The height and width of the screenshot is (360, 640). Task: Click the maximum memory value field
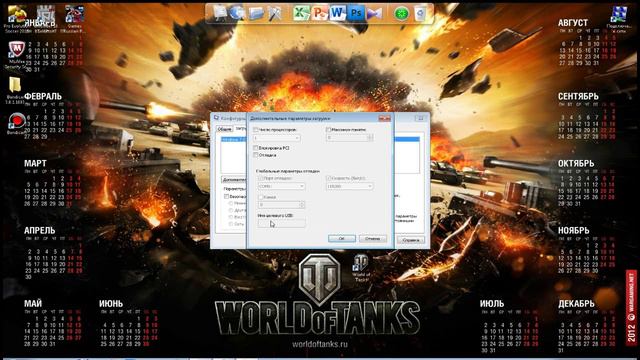(x=347, y=138)
